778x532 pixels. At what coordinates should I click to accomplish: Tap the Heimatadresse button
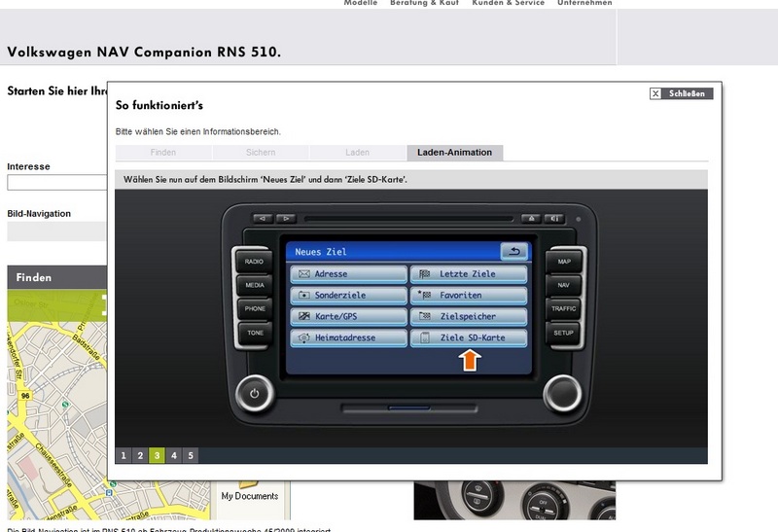click(349, 337)
